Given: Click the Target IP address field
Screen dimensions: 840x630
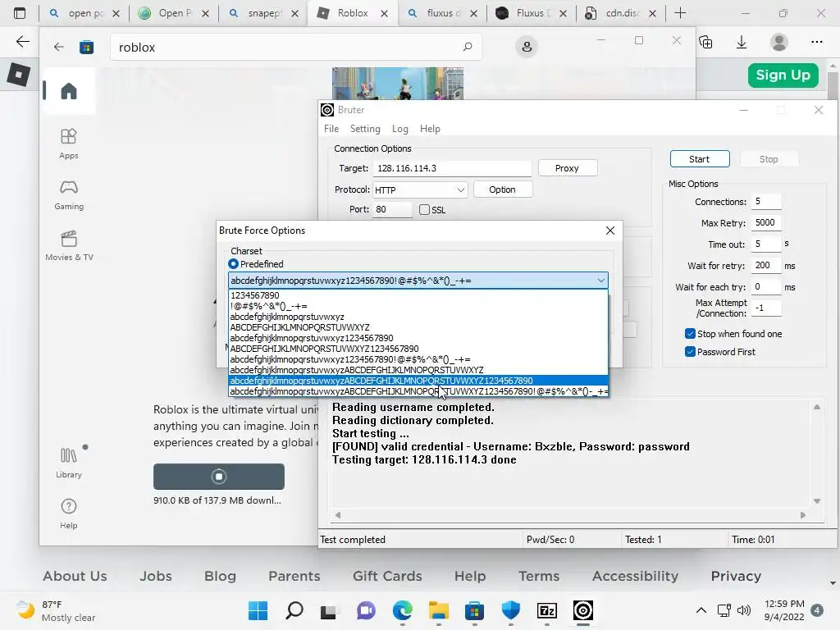Looking at the screenshot, I should 452,168.
